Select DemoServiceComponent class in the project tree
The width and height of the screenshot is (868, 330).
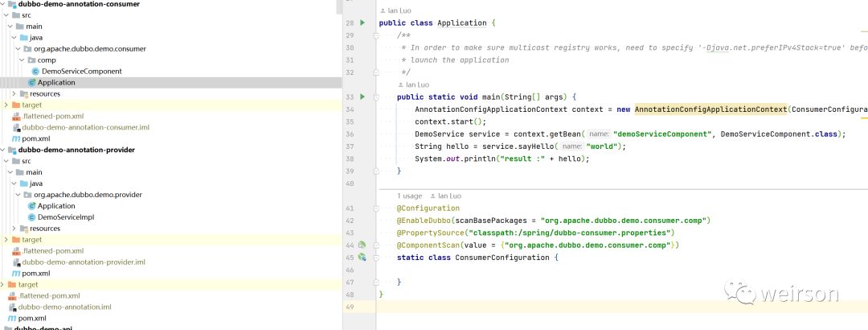point(81,71)
